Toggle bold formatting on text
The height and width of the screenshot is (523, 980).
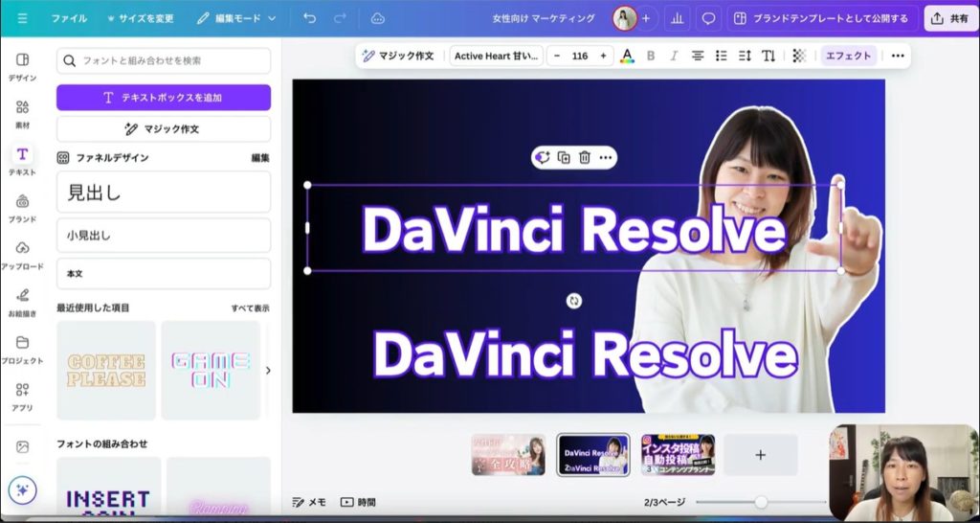point(651,56)
